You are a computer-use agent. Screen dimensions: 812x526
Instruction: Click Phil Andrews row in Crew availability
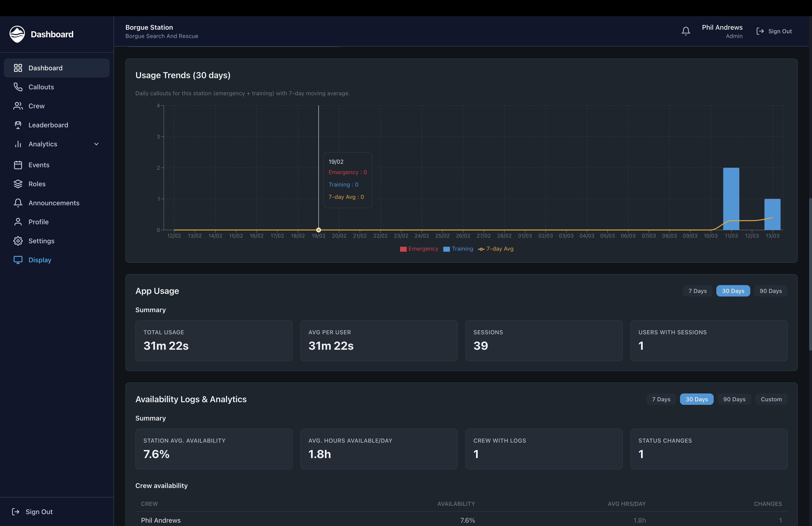tap(161, 520)
